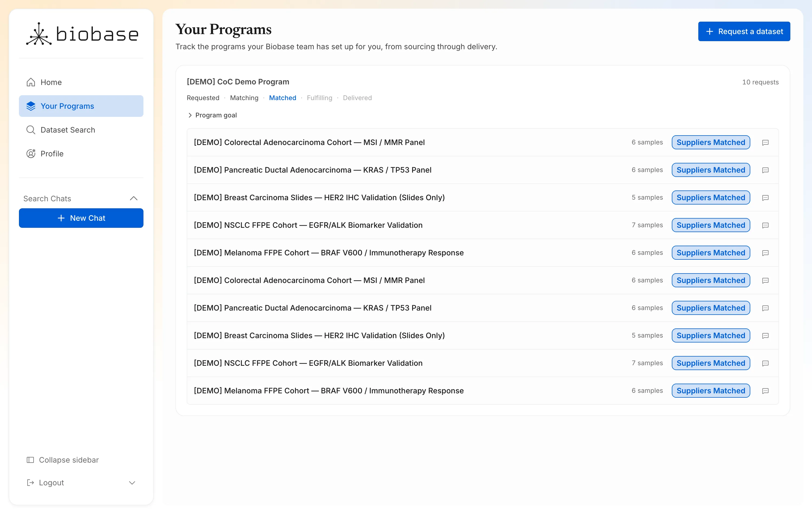Click '7 samples' on second NSCLC row
812x514 pixels.
pos(647,363)
